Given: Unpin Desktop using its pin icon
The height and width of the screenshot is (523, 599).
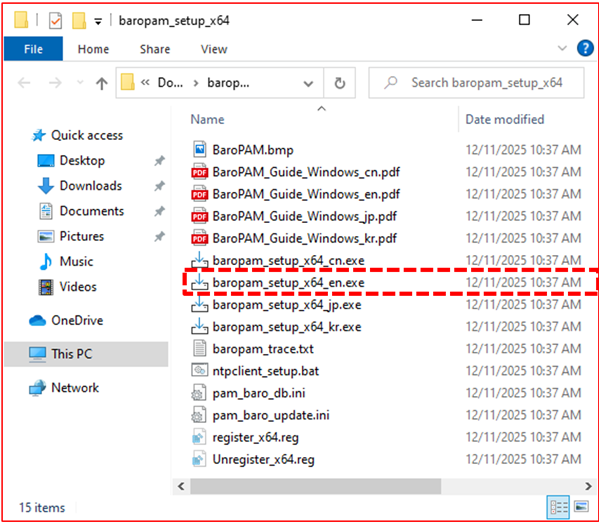Looking at the screenshot, I should tap(159, 161).
